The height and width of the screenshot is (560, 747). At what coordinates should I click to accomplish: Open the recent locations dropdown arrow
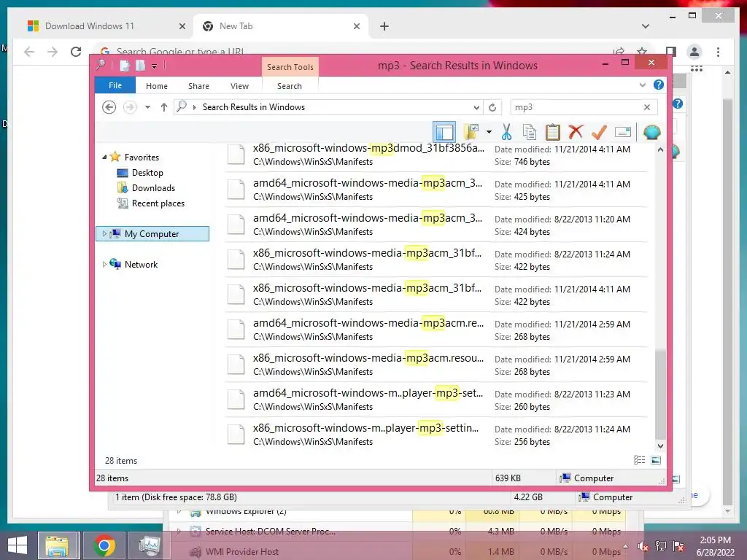[x=147, y=107]
